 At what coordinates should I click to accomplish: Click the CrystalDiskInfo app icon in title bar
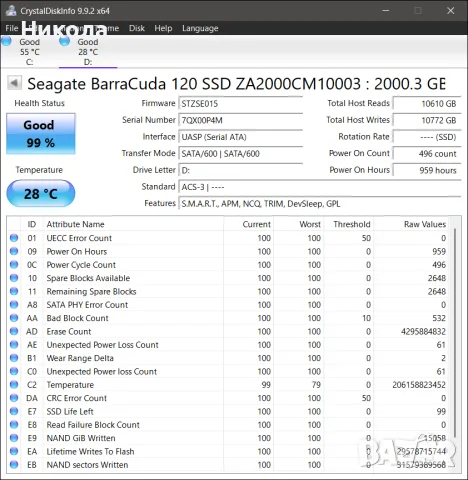pyautogui.click(x=11, y=10)
